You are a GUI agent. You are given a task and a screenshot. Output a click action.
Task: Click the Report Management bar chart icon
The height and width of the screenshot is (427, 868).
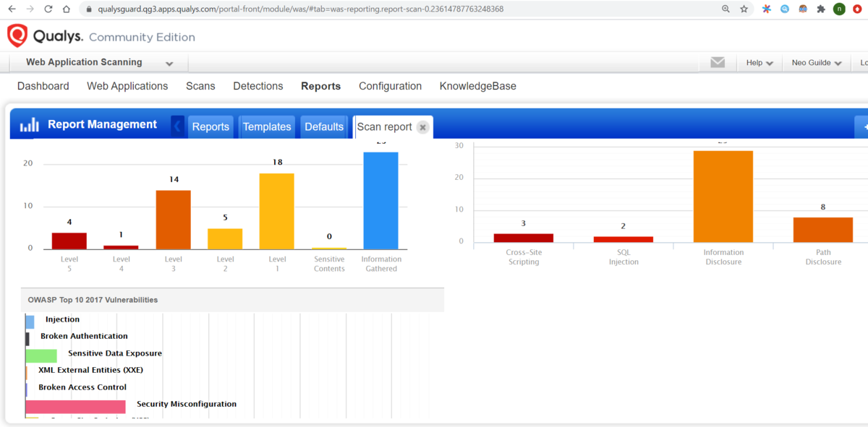(x=29, y=125)
